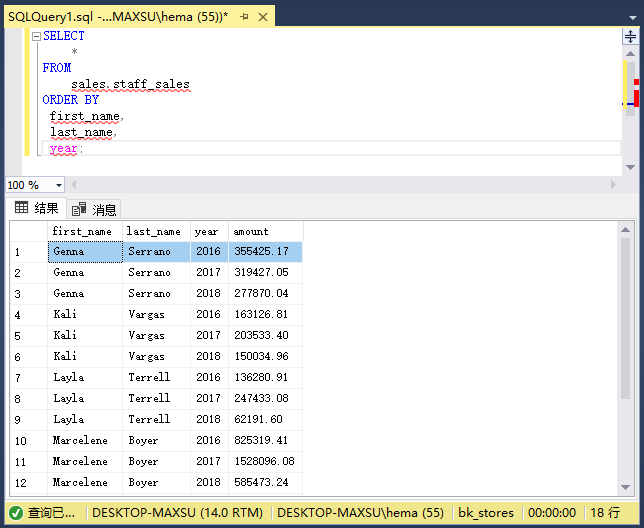Select Terrell cell in row 8
Image resolution: width=644 pixels, height=528 pixels.
pos(156,398)
